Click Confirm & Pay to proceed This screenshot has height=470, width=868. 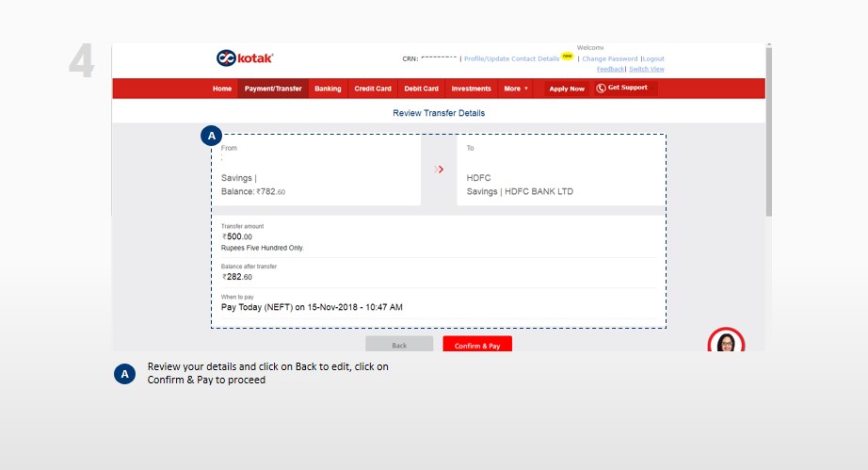point(477,346)
